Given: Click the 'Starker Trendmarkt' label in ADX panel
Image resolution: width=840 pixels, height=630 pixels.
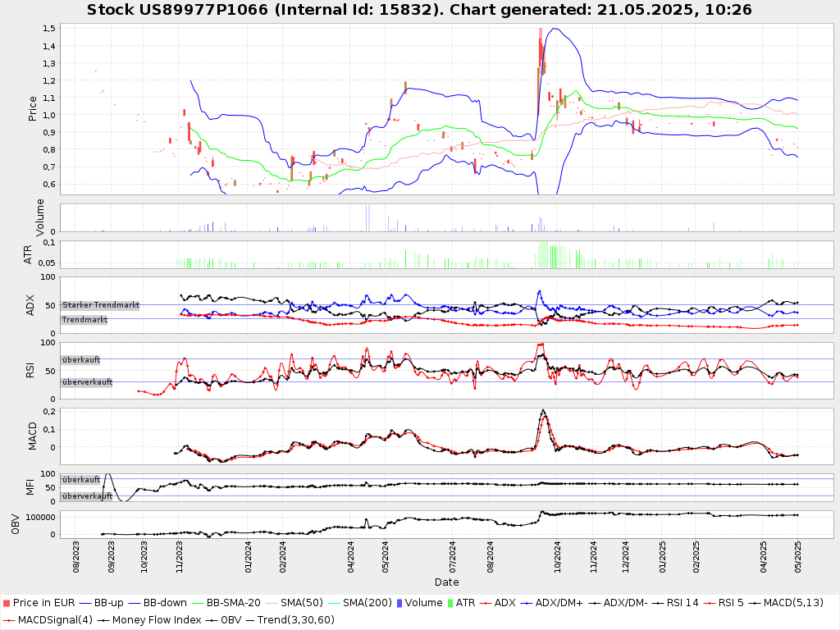Looking at the screenshot, I should click(101, 305).
